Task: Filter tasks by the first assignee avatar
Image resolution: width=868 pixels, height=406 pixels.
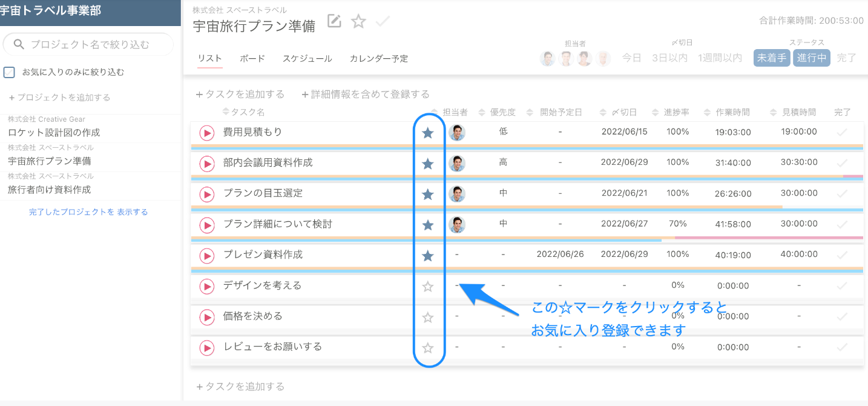Action: click(x=547, y=58)
